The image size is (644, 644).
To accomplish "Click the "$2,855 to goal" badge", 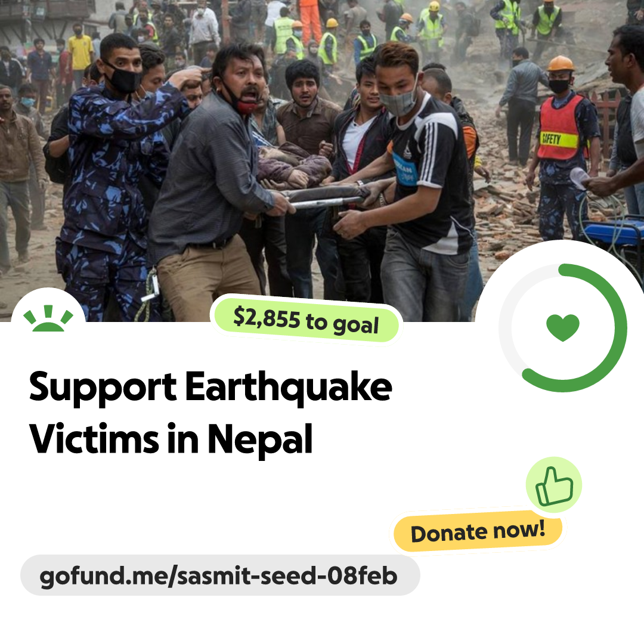I will point(306,321).
